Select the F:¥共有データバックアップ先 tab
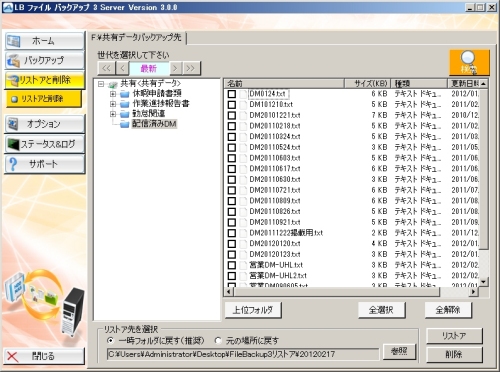The width and height of the screenshot is (500, 372). point(137,37)
